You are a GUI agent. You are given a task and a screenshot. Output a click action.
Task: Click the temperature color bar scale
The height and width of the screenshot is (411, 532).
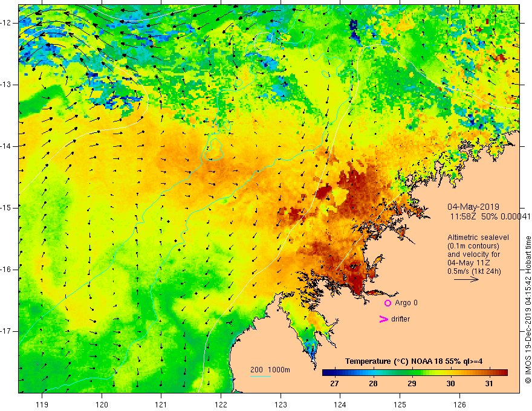coord(415,373)
